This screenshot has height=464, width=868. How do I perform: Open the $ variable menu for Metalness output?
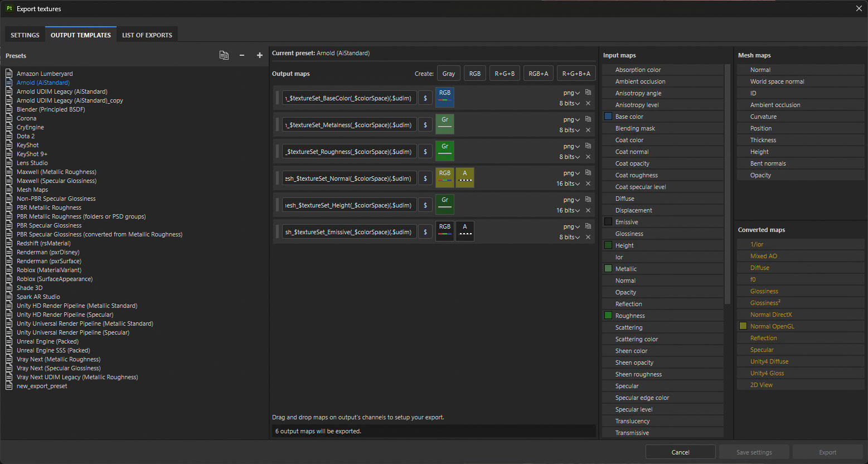click(x=425, y=125)
